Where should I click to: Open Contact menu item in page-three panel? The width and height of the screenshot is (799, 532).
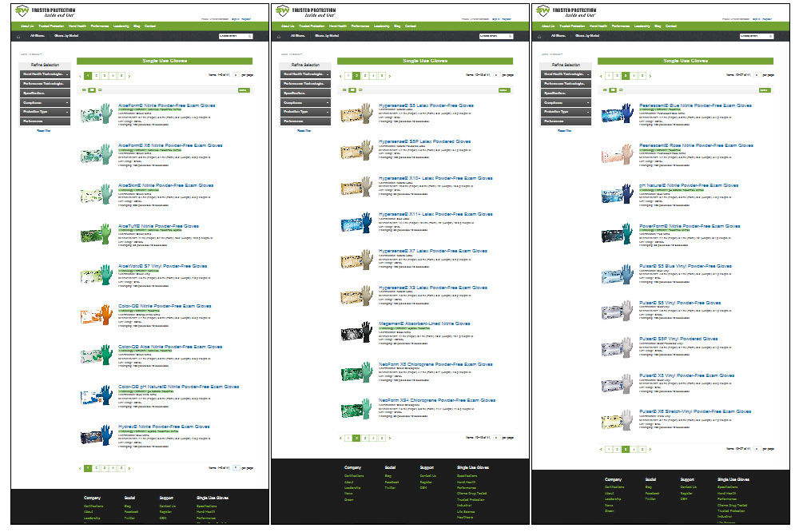(x=671, y=26)
